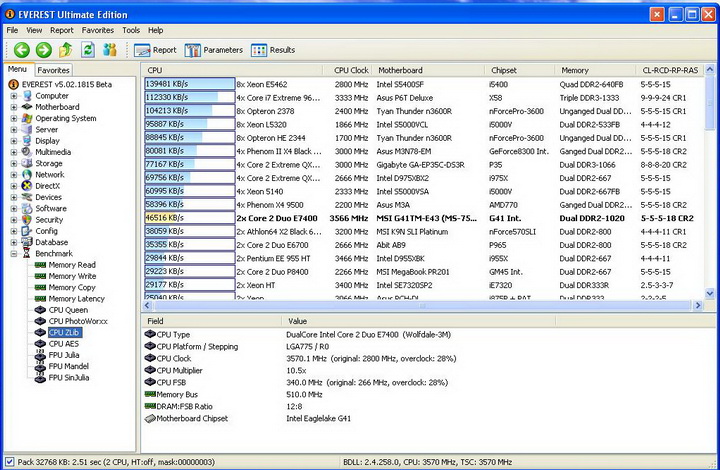Open the CPU Queen benchmark
Viewport: 720px width, 470px height.
tap(68, 310)
